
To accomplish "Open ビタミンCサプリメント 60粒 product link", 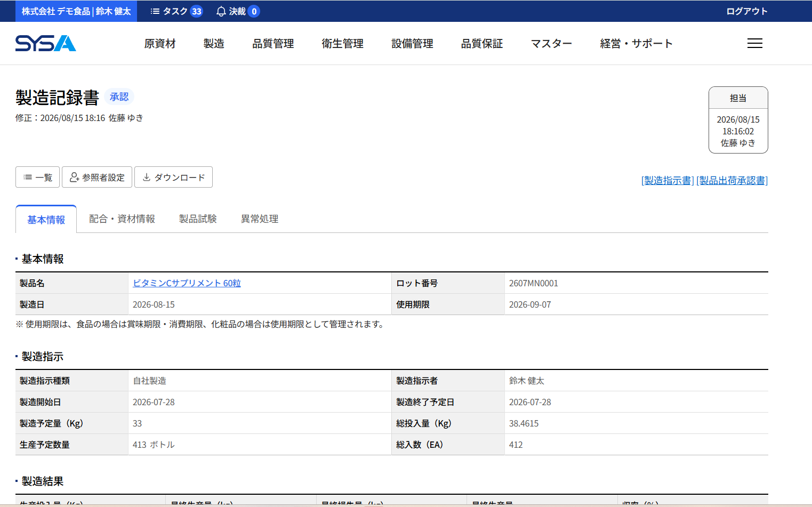I will (x=187, y=283).
